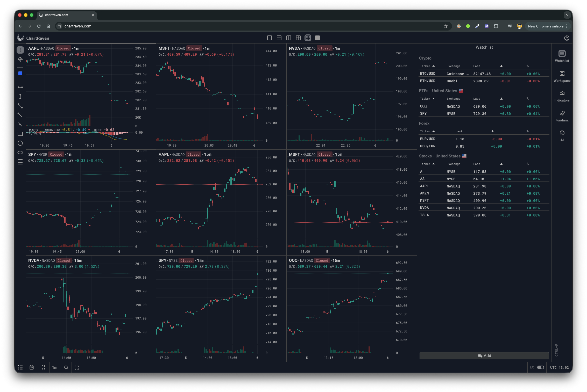Open the calendar date picker
Viewport: 587px width, 392px height.
point(32,367)
